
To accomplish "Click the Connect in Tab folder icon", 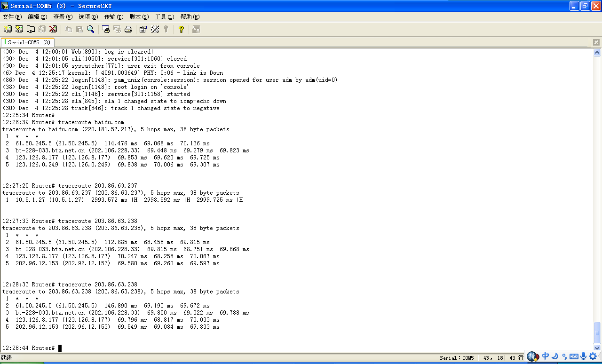I will tap(31, 29).
